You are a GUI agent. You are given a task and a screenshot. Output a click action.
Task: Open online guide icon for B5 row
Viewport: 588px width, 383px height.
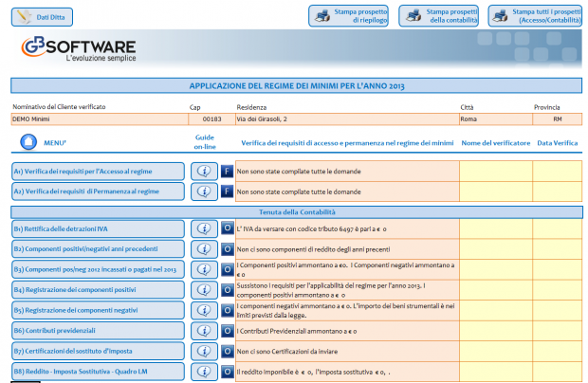click(204, 310)
